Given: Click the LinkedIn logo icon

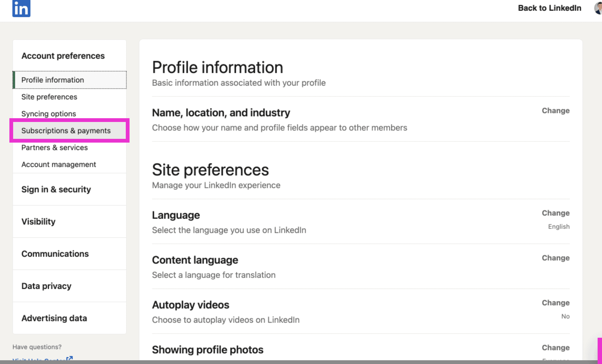Looking at the screenshot, I should click(21, 8).
